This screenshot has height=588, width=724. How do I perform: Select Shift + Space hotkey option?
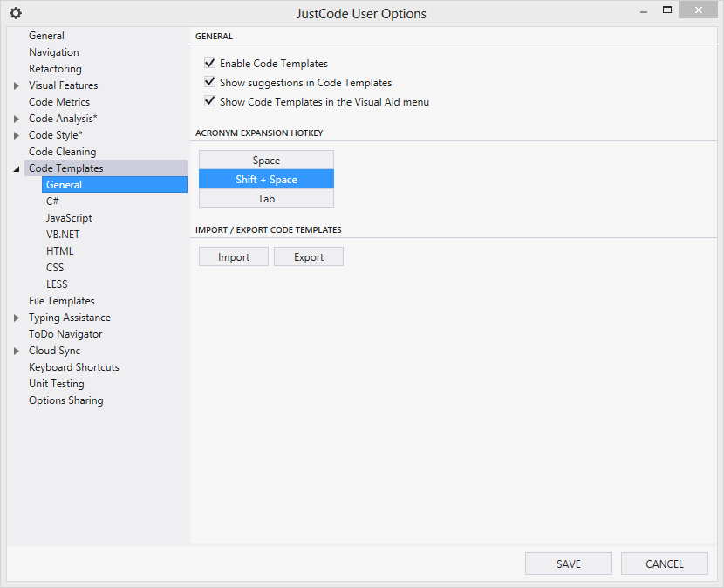click(x=266, y=179)
